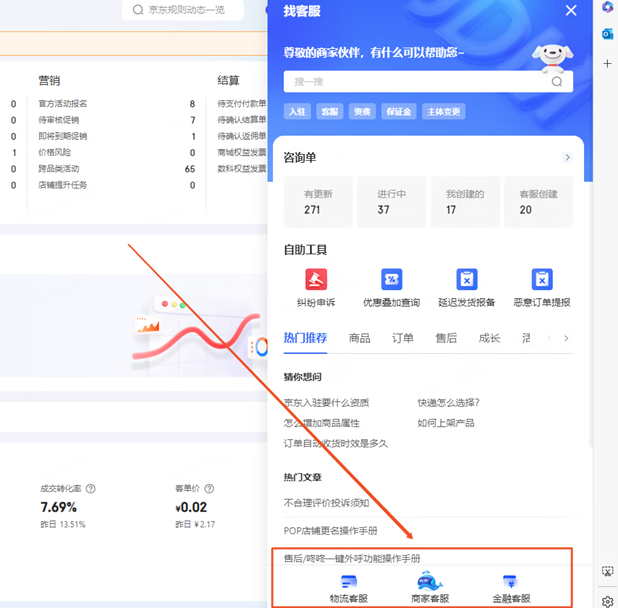Click 赠品类活动 in 营销 list
This screenshot has width=618, height=608.
(x=58, y=169)
